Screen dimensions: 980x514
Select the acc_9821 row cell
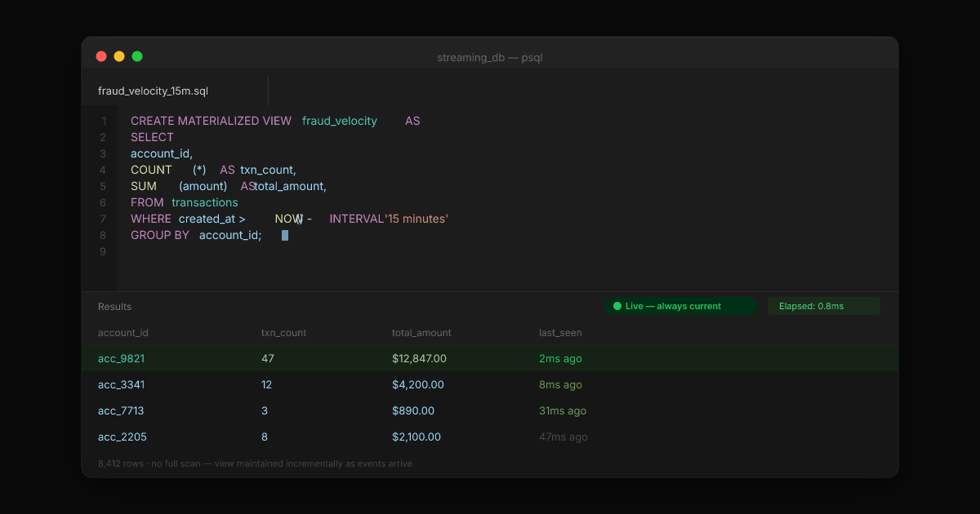pyautogui.click(x=121, y=358)
